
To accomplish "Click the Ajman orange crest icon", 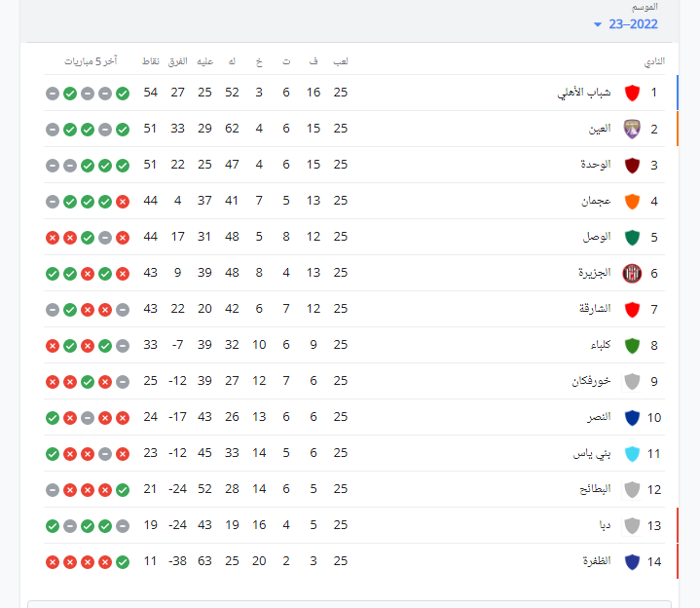I will [632, 202].
